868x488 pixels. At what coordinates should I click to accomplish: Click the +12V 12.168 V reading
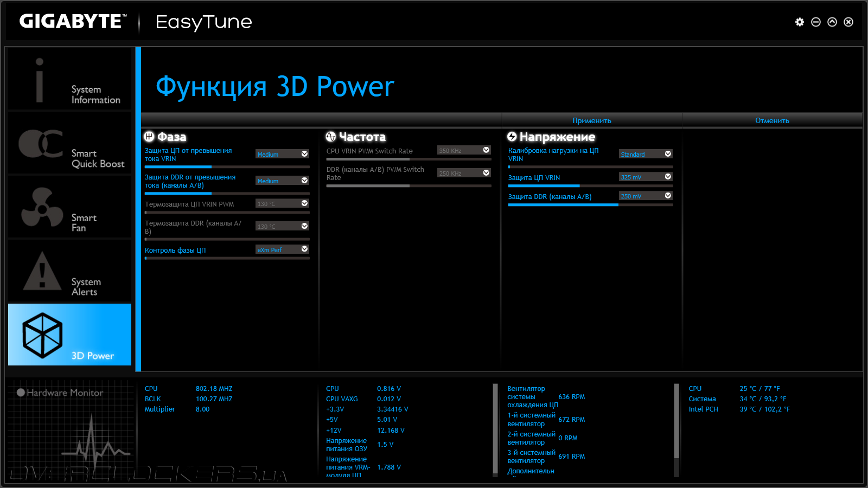click(391, 431)
